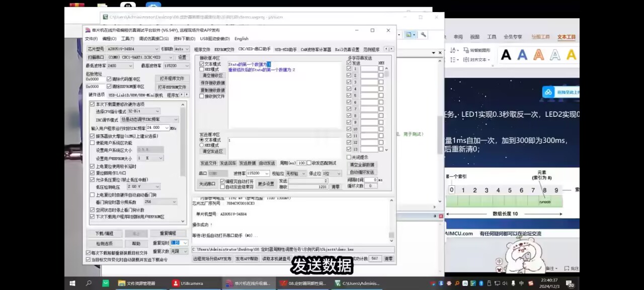Viewport: 644px width, 290px height.
Task: Open the 扫描串口 COM port dropdown
Action: 141,57
